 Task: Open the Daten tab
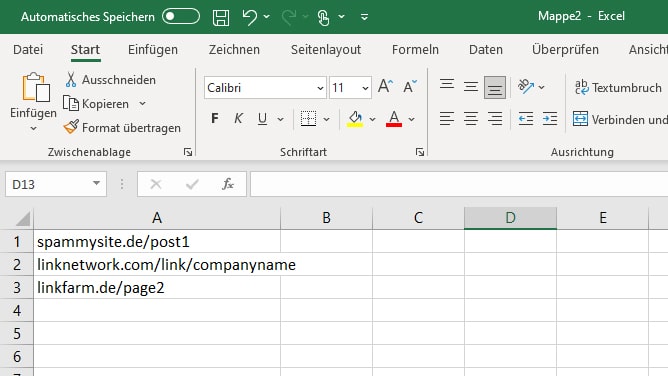coord(486,49)
